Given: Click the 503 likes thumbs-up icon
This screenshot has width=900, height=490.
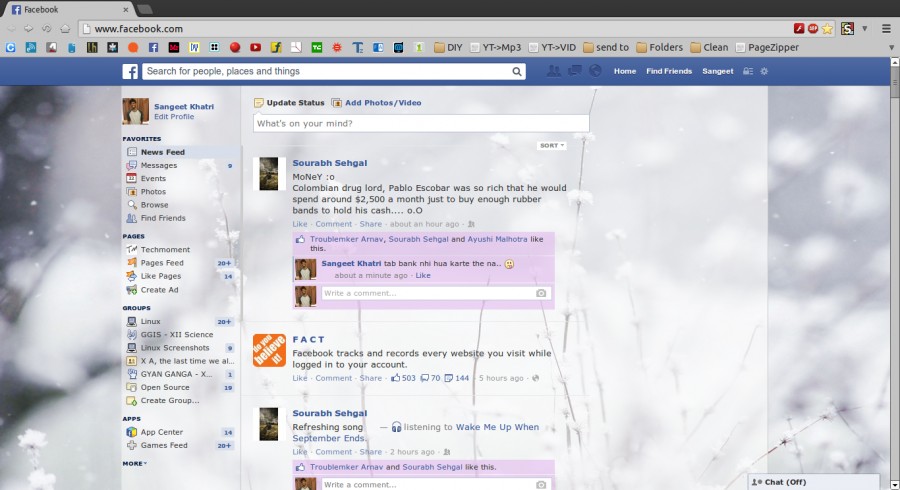Looking at the screenshot, I should coord(395,378).
